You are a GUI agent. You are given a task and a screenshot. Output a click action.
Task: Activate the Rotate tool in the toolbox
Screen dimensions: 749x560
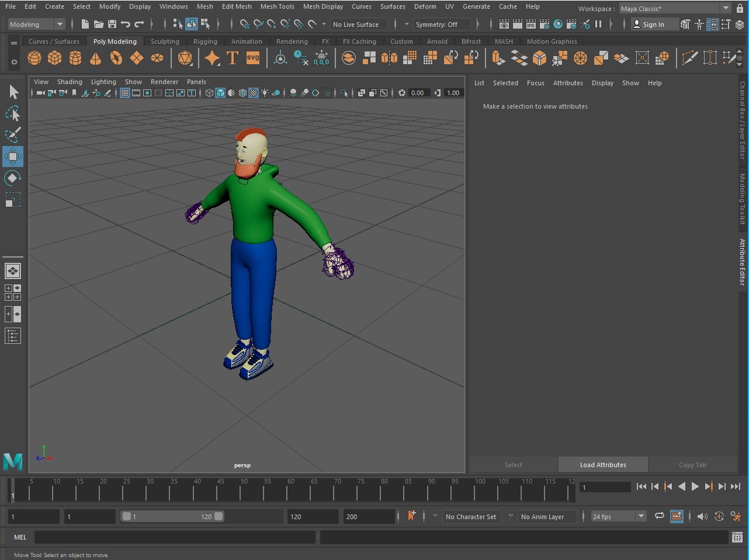pyautogui.click(x=12, y=178)
